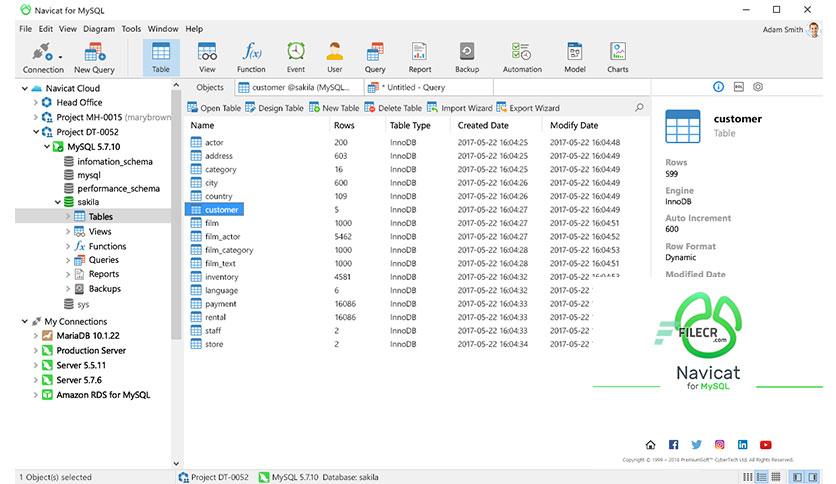Select the Tables tree item
836x484 pixels.
click(x=93, y=216)
